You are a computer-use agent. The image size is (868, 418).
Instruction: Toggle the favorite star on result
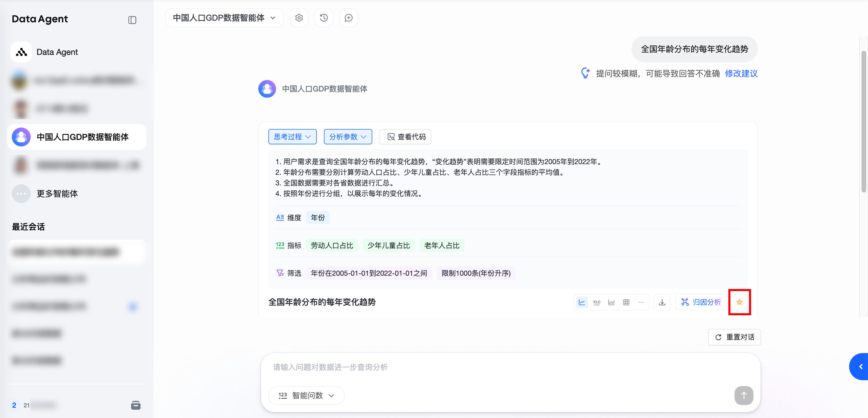click(x=740, y=302)
